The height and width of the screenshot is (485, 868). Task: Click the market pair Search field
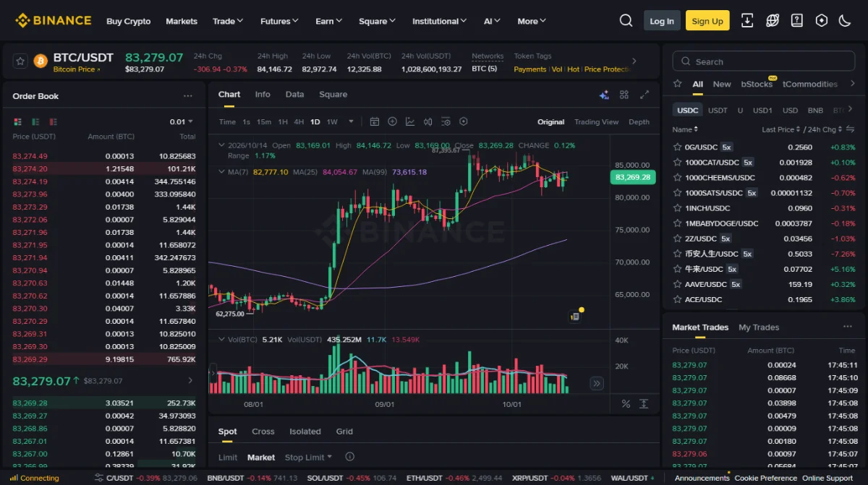[763, 61]
